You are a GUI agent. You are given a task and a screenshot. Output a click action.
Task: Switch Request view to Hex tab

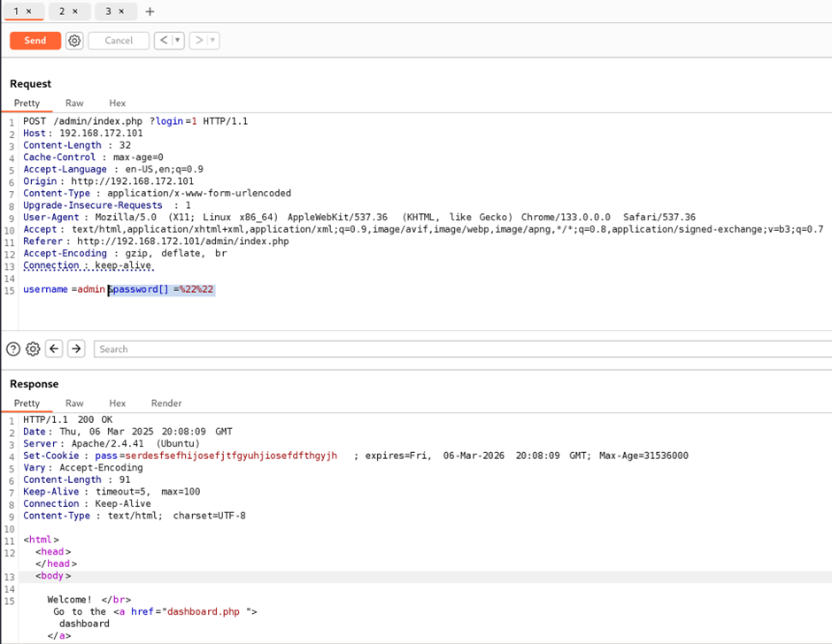pos(117,103)
